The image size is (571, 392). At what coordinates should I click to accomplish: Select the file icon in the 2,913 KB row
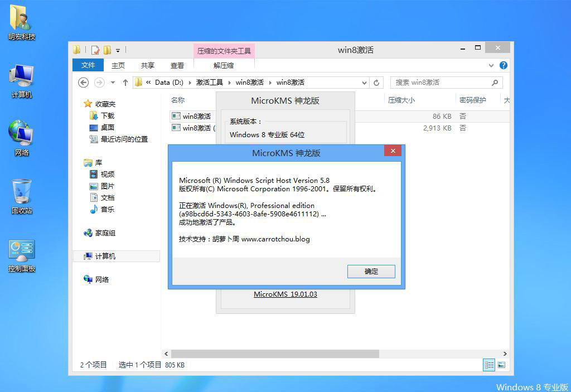(176, 128)
